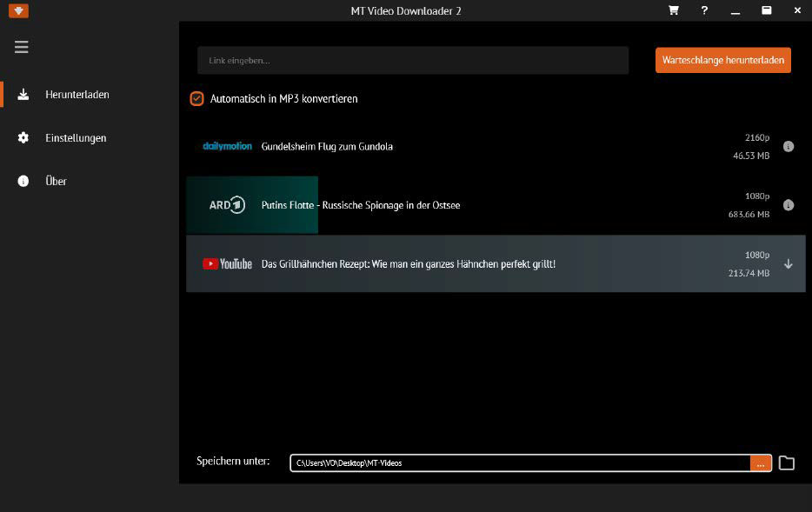
Task: Open the folder browser beside the save path
Action: (x=786, y=462)
